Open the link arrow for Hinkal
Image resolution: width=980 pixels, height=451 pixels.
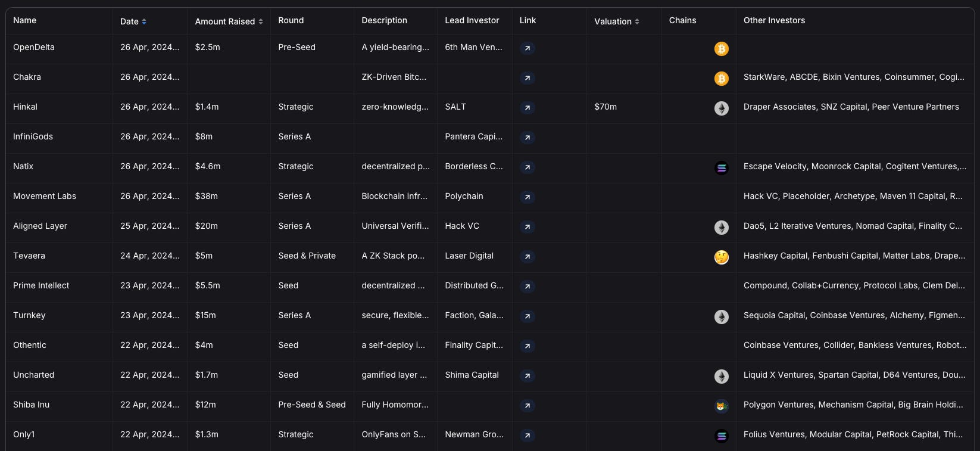[x=528, y=108]
